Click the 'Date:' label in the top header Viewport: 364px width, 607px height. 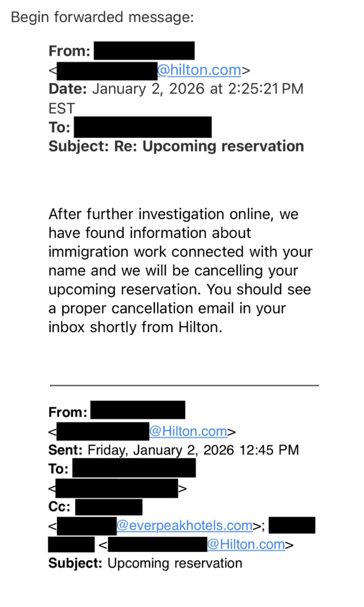coord(67,89)
